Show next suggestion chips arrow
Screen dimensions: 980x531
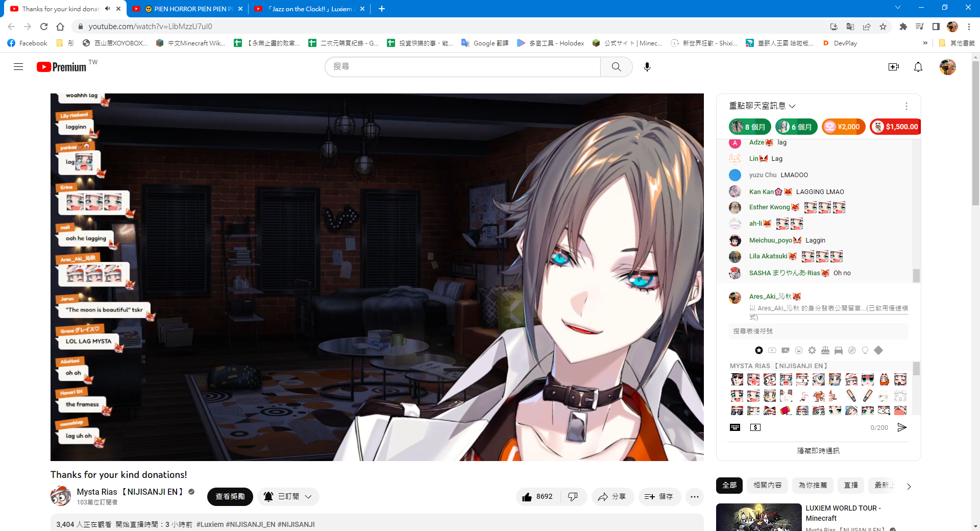click(x=909, y=486)
